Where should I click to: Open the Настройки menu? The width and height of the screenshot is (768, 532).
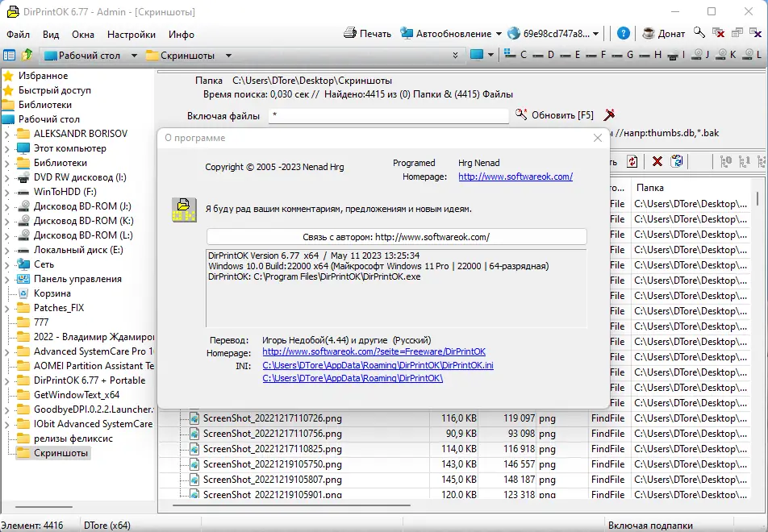131,35
